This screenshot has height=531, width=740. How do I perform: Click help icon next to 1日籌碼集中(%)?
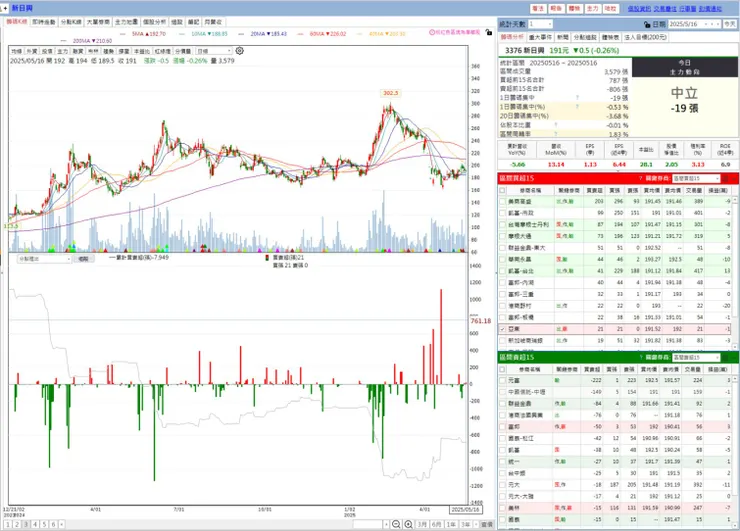[577, 107]
